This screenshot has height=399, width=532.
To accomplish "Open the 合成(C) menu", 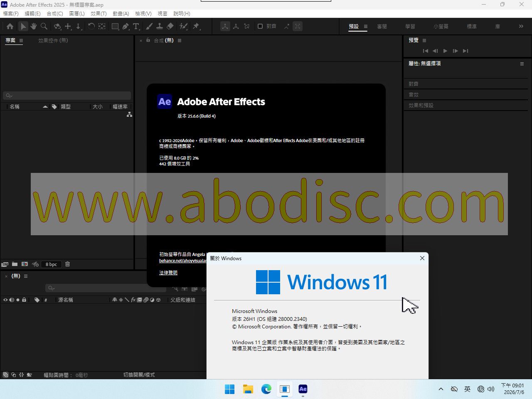I will (55, 13).
